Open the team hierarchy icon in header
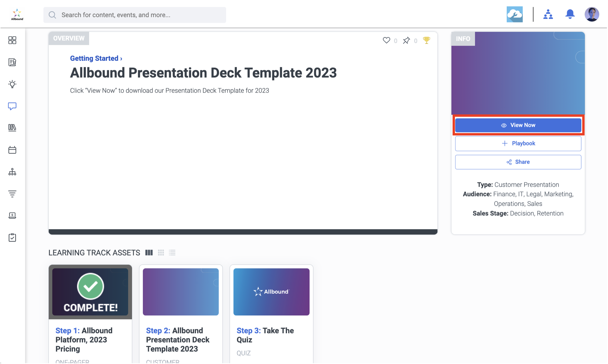The width and height of the screenshot is (608, 364). pyautogui.click(x=548, y=14)
